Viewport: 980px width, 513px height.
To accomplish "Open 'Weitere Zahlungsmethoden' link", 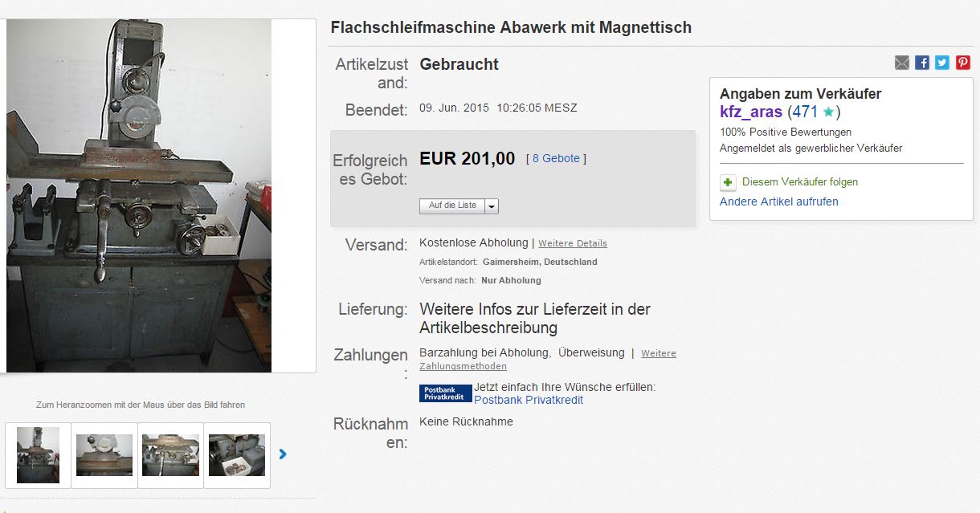I will pos(548,360).
